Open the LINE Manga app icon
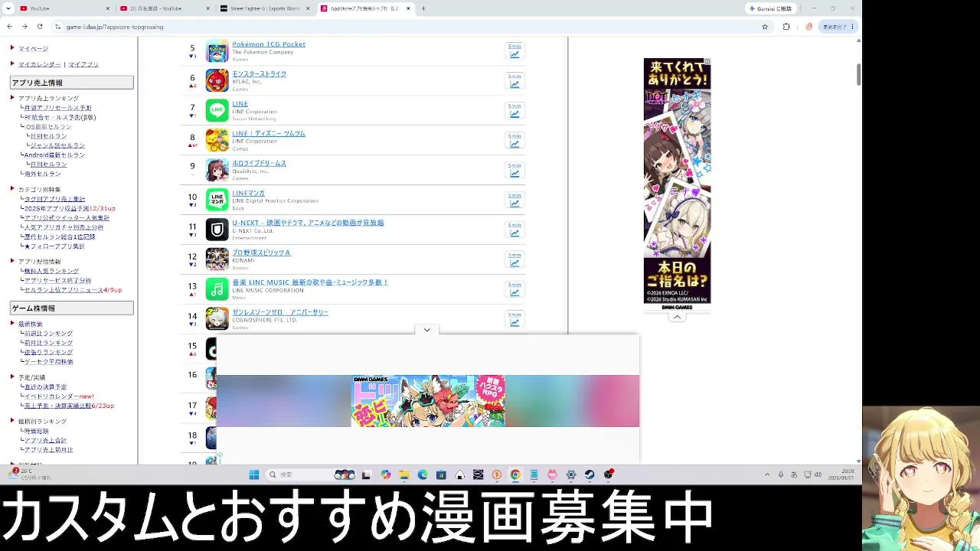The height and width of the screenshot is (551, 980). [217, 200]
